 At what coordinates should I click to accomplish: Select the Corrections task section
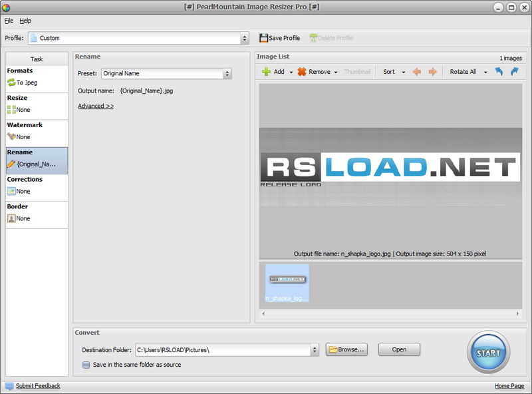[37, 188]
